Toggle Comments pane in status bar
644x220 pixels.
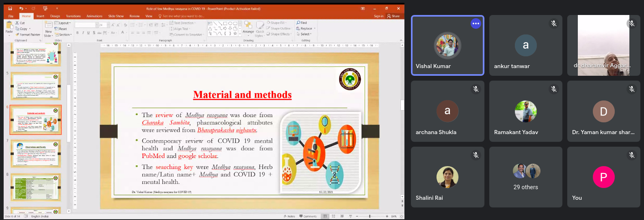[x=308, y=216]
